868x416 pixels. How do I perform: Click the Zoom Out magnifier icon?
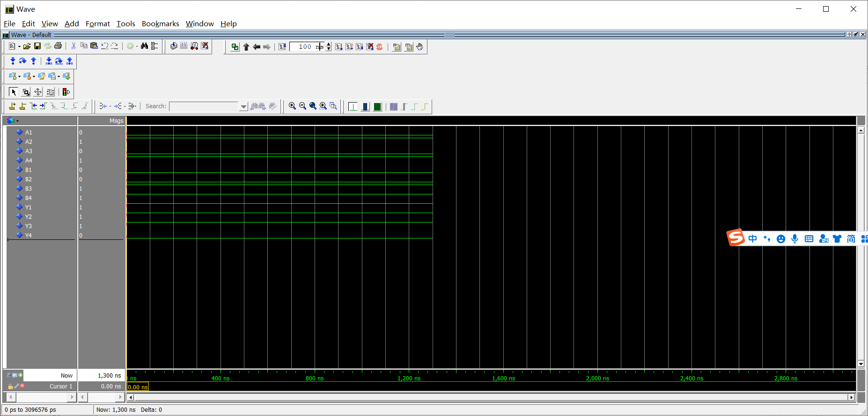302,106
